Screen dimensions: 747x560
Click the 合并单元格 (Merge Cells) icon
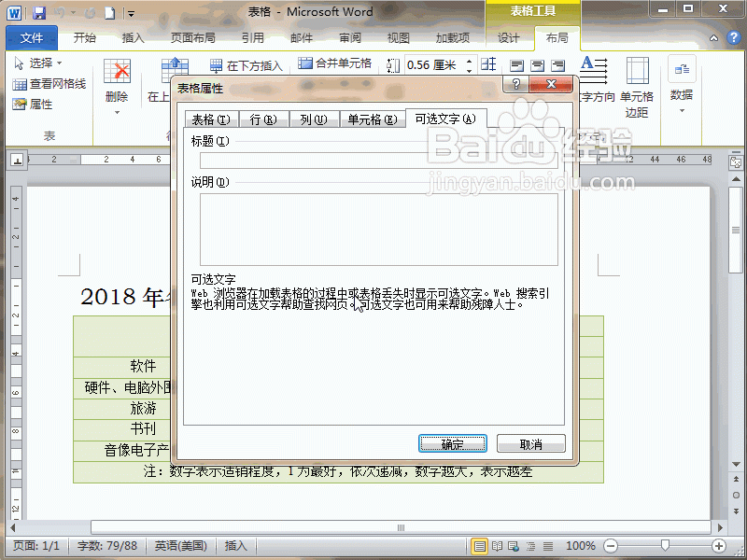[303, 63]
